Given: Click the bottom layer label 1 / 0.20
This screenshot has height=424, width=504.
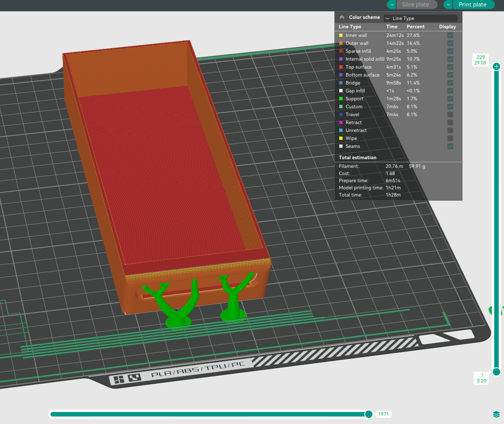Looking at the screenshot, I should (x=481, y=378).
